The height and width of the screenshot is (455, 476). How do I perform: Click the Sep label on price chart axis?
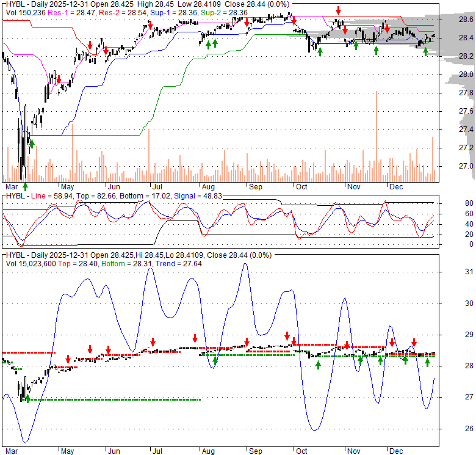(x=256, y=187)
